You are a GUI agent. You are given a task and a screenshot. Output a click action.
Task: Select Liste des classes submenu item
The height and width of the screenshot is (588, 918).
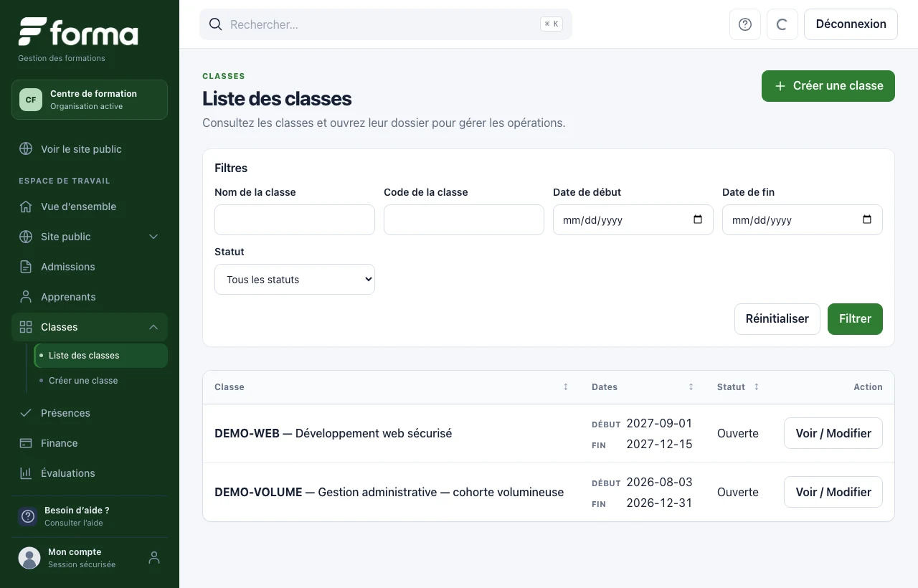101,356
